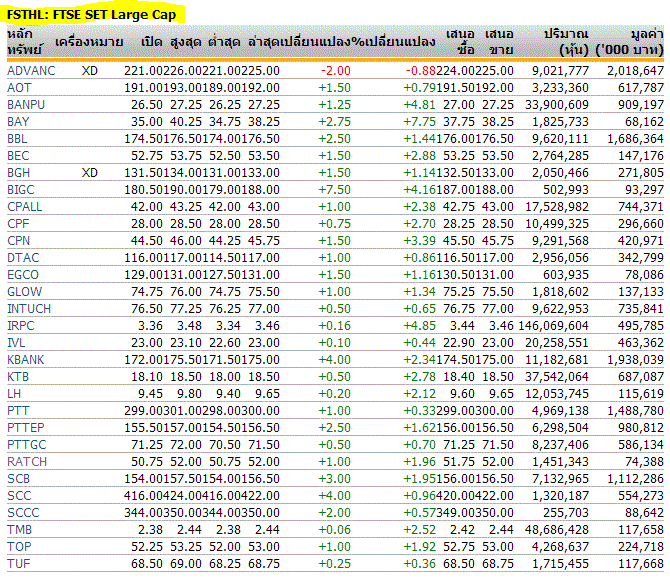Image resolution: width=670 pixels, height=579 pixels.
Task: Open the IVL stock link
Action: pyautogui.click(x=16, y=343)
